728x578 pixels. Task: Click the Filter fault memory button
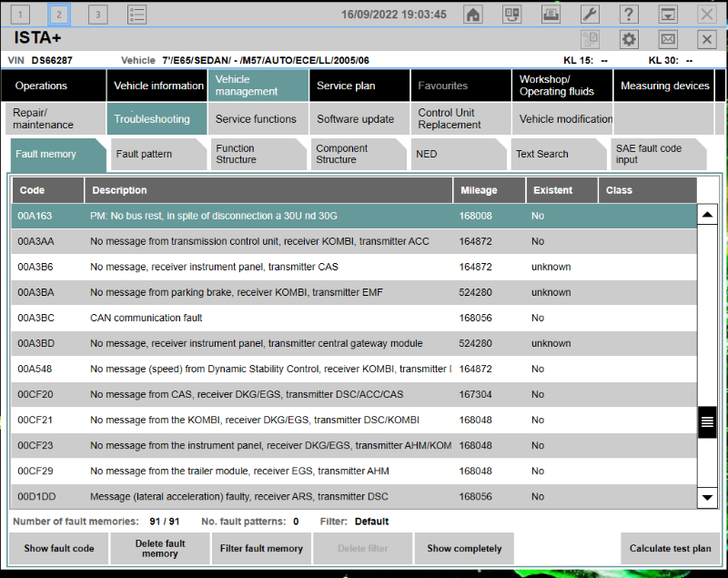[x=261, y=548]
